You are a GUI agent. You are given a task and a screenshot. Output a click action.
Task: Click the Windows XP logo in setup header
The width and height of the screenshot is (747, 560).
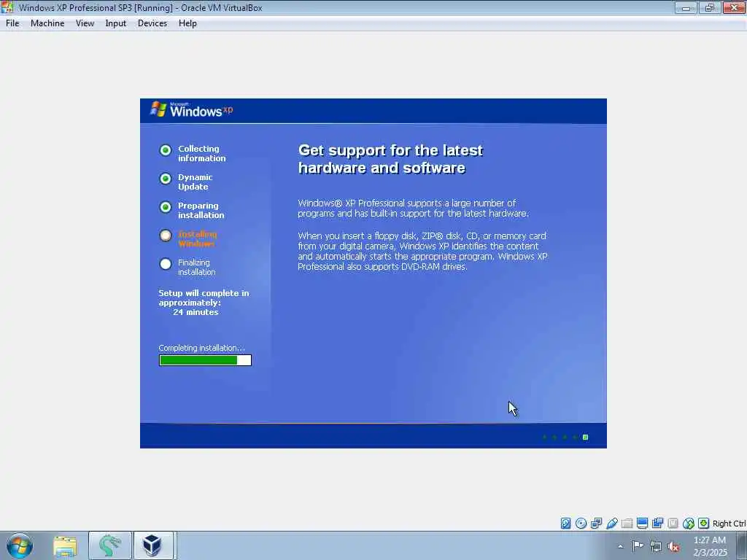(x=192, y=110)
